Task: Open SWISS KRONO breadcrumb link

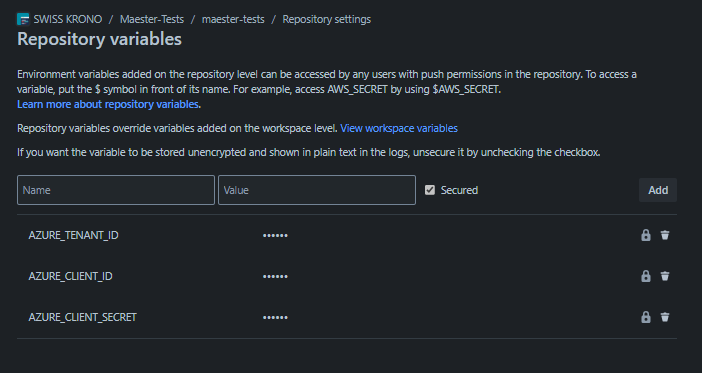Action: point(68,19)
